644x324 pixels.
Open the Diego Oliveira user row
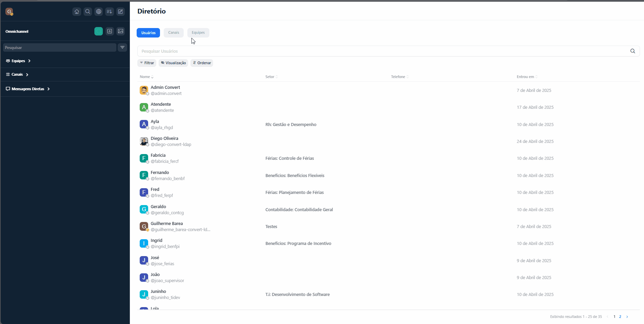[x=388, y=141]
